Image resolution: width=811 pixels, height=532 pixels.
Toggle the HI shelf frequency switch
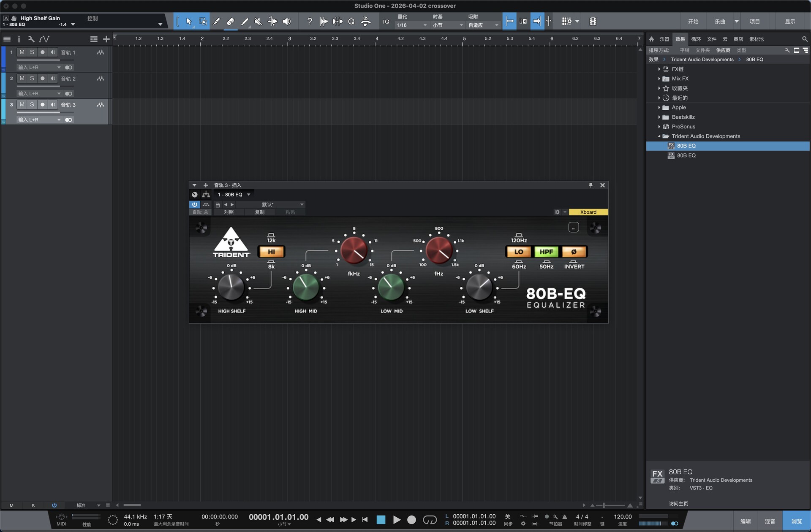point(271,252)
